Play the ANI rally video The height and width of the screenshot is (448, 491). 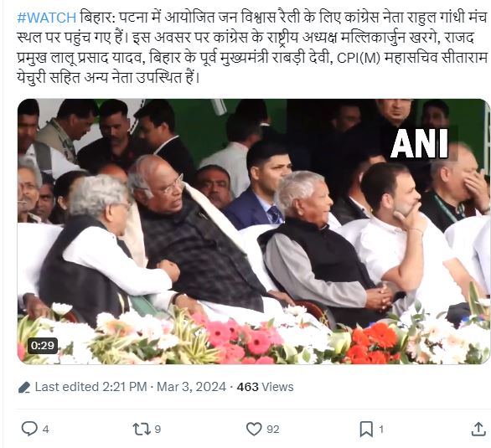(253, 231)
